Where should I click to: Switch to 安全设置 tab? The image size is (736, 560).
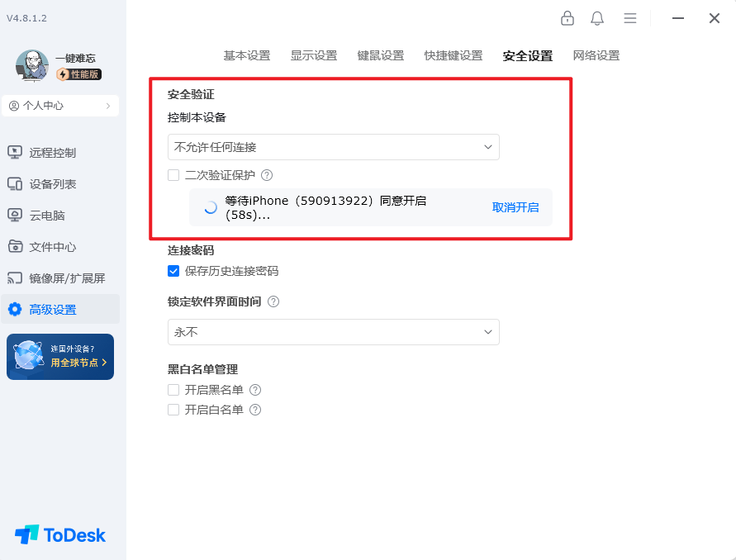(x=528, y=56)
